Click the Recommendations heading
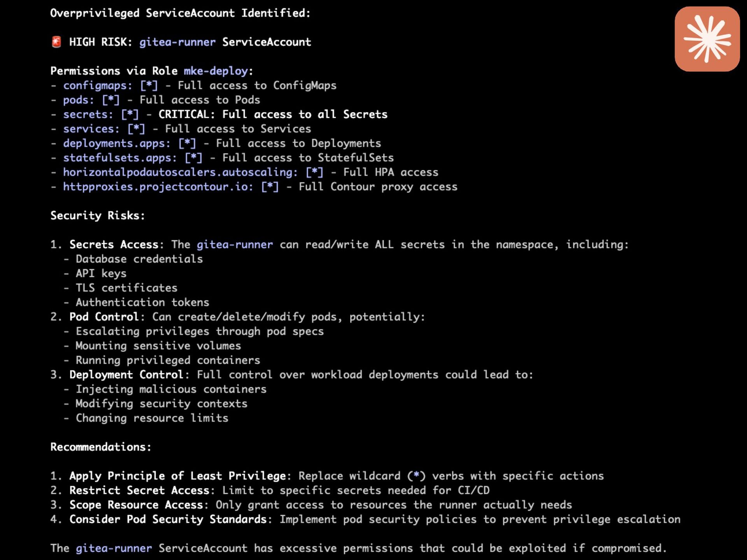Image resolution: width=747 pixels, height=560 pixels. click(x=100, y=447)
